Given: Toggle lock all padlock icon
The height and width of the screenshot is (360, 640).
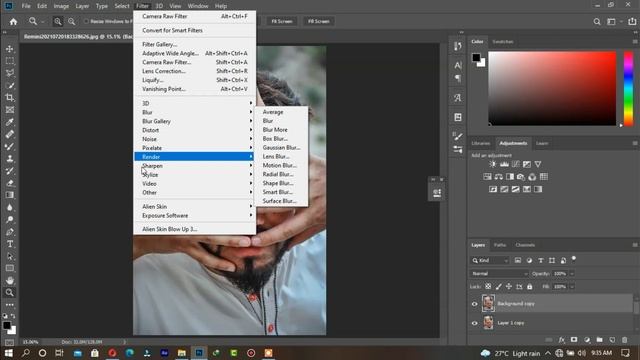Looking at the screenshot, I should [529, 287].
